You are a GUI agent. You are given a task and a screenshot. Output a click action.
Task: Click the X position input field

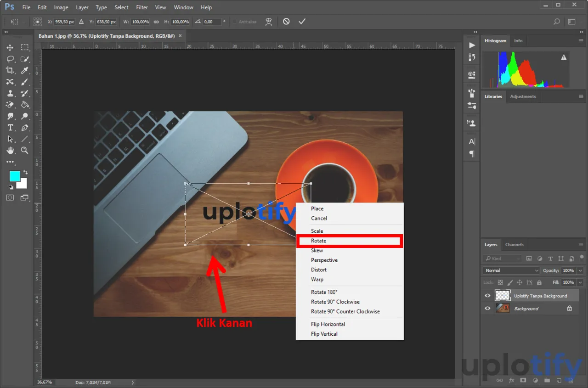pos(65,22)
